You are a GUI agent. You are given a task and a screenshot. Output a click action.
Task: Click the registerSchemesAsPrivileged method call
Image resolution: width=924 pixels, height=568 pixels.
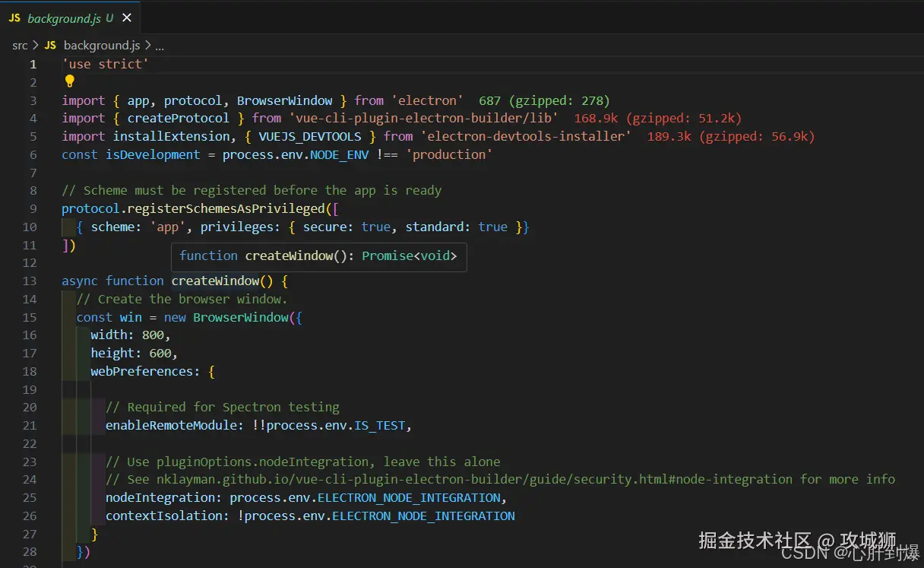click(226, 209)
